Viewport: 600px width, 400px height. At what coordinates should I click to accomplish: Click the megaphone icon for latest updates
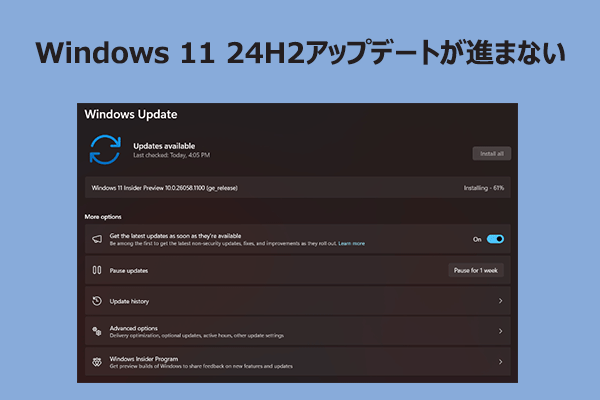[x=97, y=239]
